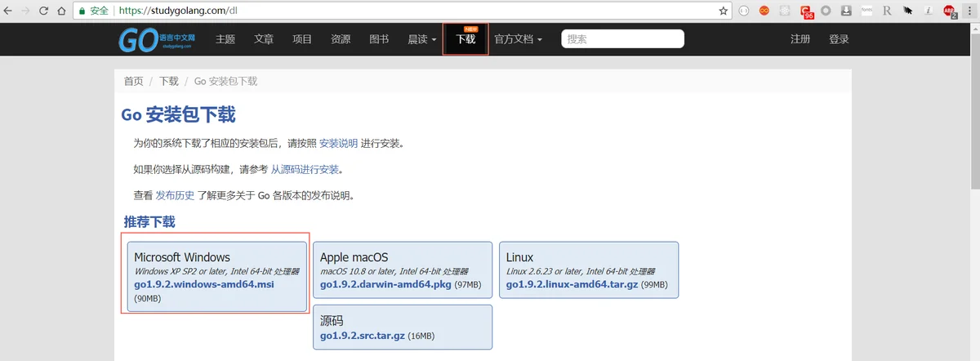Image resolution: width=980 pixels, height=361 pixels.
Task: Click the 源码 card heading
Action: coord(332,321)
